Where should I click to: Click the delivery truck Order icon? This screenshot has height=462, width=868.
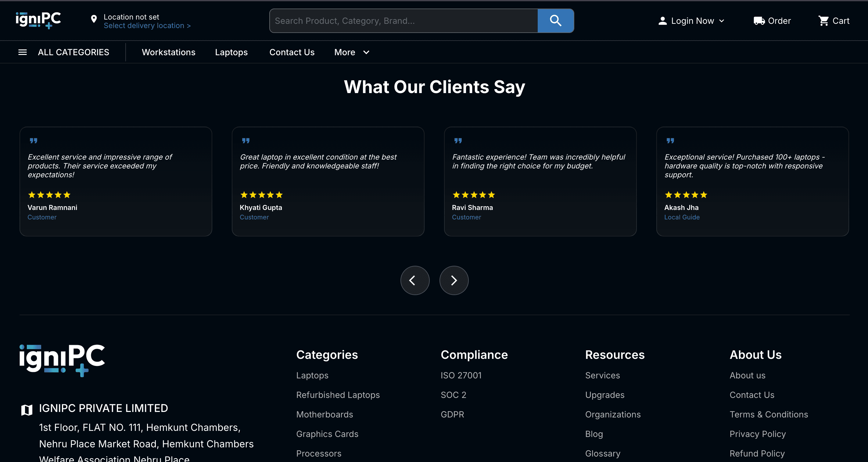pyautogui.click(x=759, y=21)
